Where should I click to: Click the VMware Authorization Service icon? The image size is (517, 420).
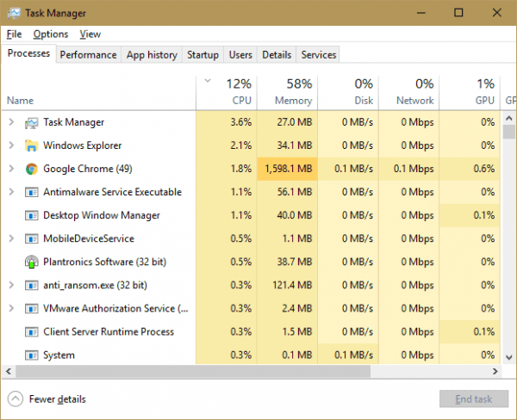click(x=32, y=309)
